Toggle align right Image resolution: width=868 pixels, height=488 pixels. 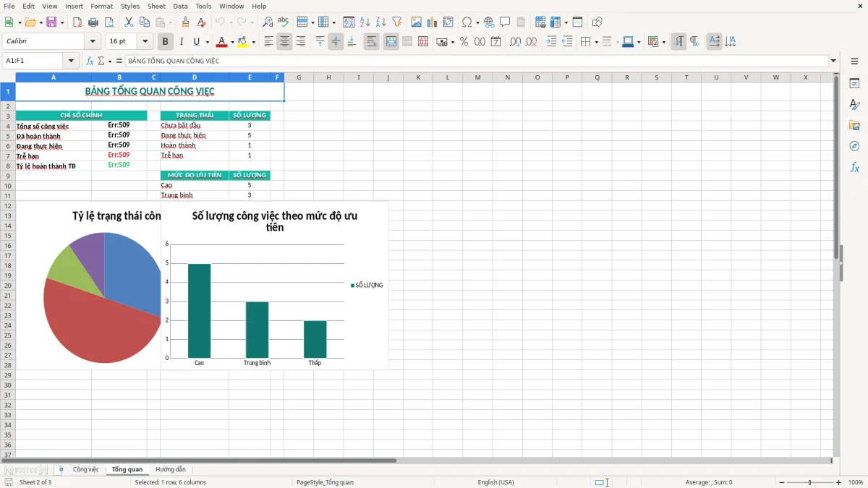(x=300, y=41)
